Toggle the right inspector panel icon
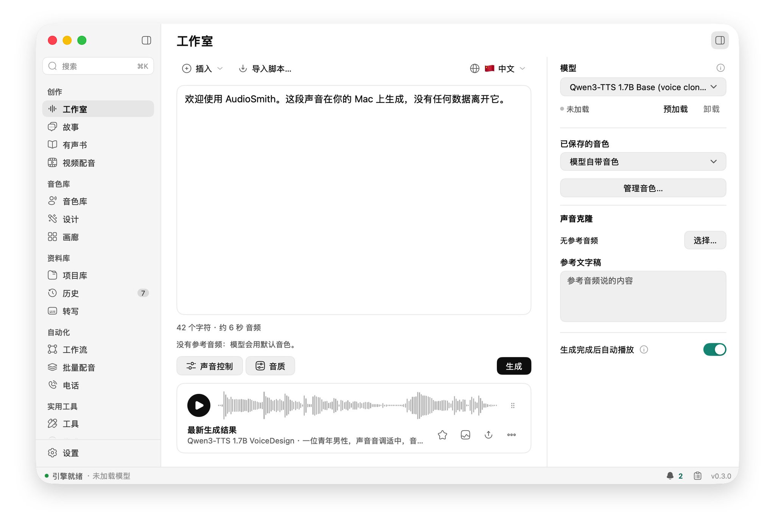The height and width of the screenshot is (532, 775). click(720, 40)
